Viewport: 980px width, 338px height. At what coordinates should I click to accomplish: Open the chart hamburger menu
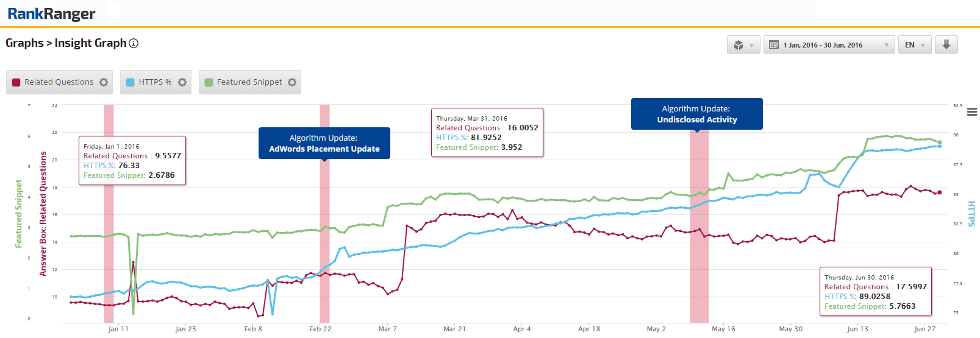coord(972,112)
